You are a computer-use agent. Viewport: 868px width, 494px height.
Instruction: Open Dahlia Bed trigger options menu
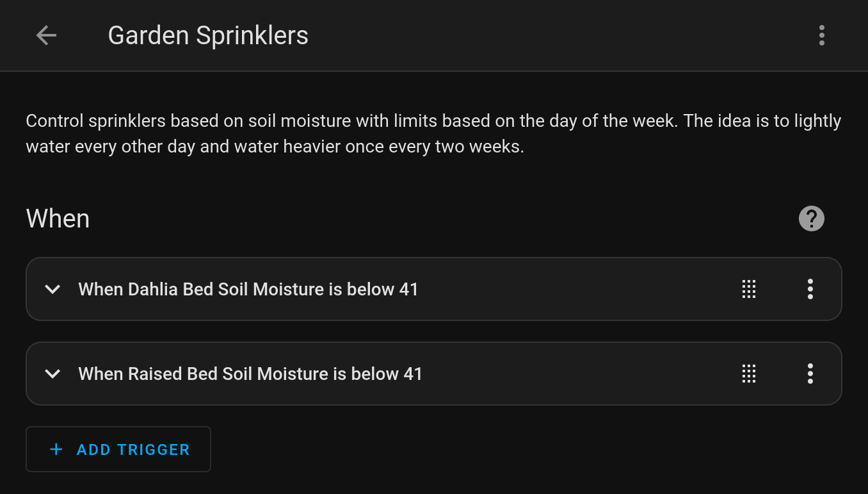click(x=810, y=289)
